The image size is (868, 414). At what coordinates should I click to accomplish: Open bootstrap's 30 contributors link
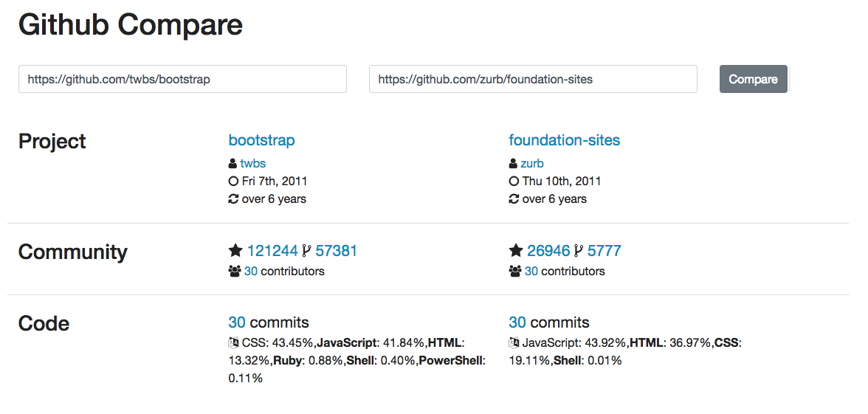[x=251, y=272]
